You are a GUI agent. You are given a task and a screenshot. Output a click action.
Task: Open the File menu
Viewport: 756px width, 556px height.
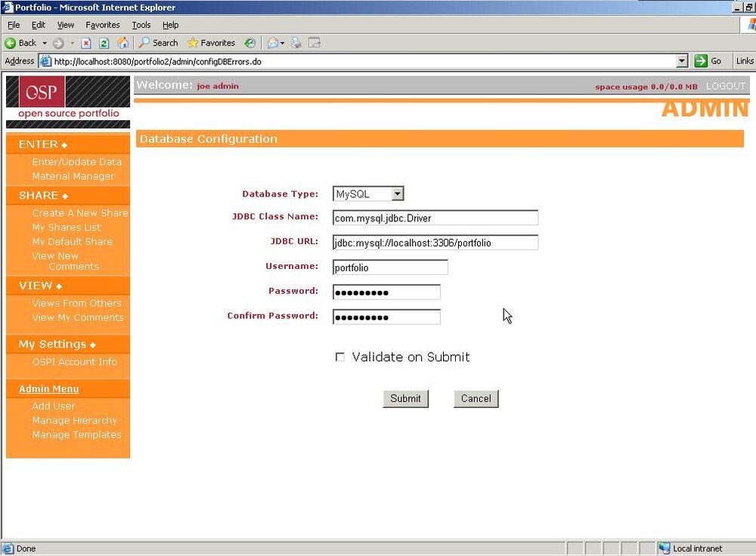14,25
